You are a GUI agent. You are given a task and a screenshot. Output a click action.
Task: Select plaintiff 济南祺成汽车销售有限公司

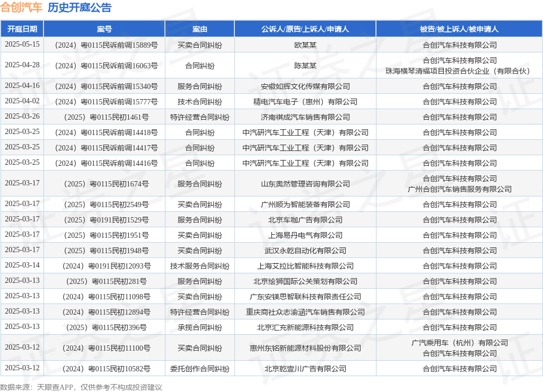[x=305, y=117]
